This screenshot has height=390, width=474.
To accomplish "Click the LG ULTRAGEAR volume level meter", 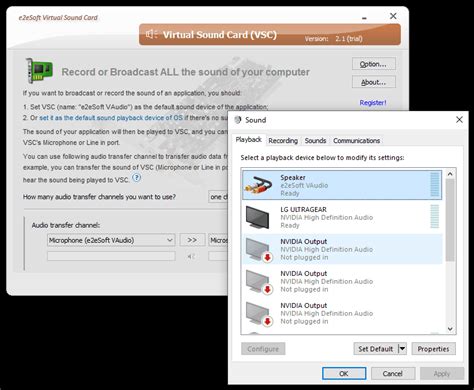I will tap(435, 216).
